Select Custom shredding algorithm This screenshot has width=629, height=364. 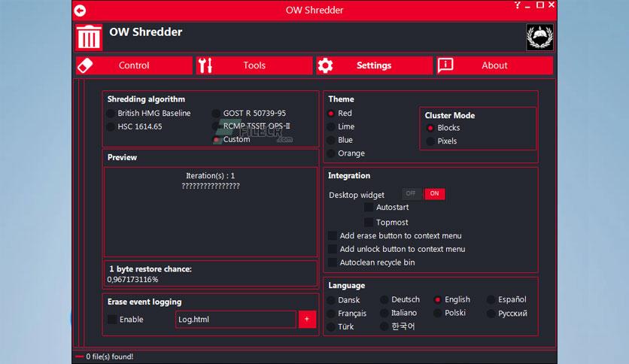pos(232,139)
